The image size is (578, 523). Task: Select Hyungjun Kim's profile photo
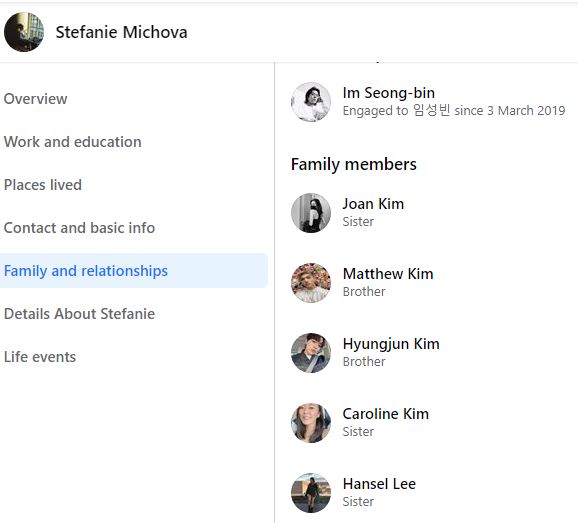[x=311, y=353]
